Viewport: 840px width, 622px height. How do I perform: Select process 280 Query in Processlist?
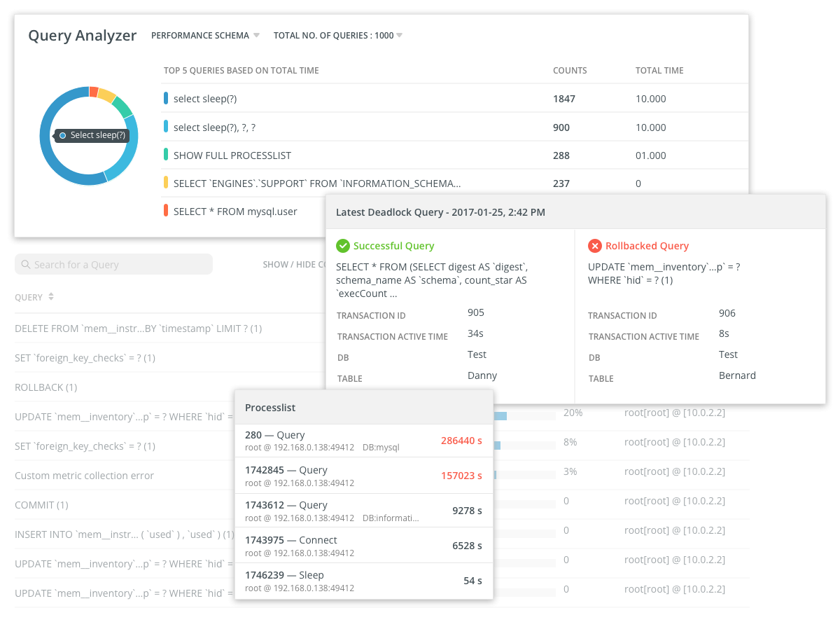point(363,441)
